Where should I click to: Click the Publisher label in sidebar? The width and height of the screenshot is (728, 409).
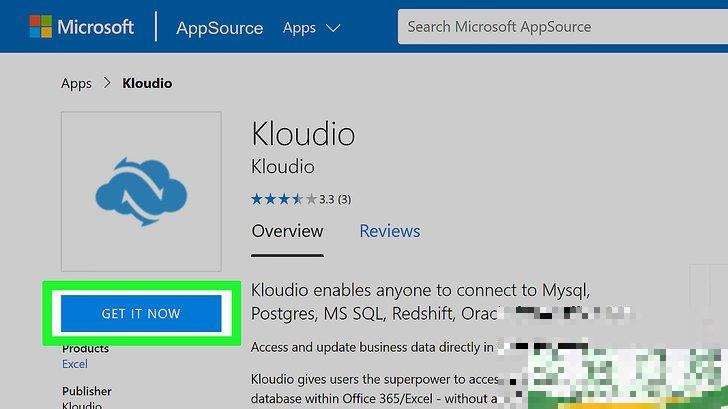87,391
